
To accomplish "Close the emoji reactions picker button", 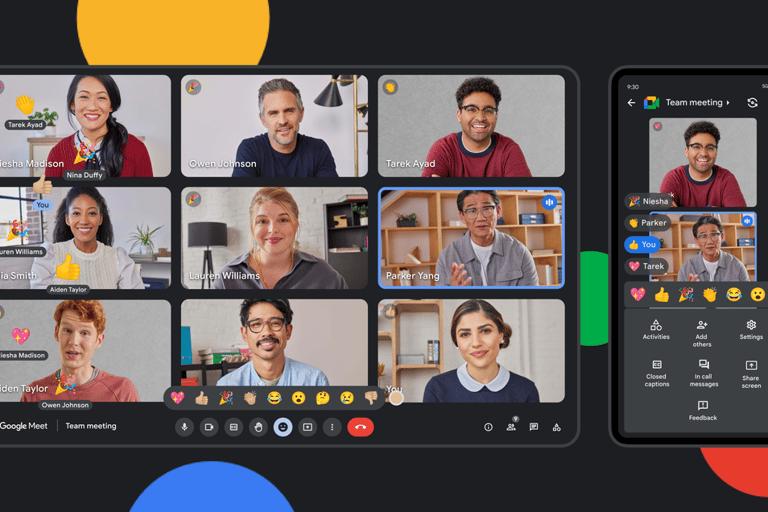I will tap(283, 427).
